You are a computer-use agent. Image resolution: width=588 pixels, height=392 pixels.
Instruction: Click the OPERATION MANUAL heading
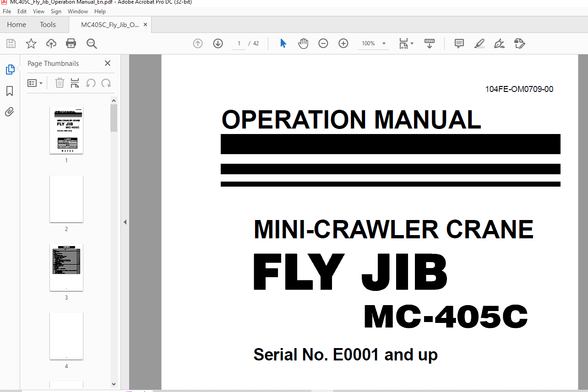coord(351,120)
